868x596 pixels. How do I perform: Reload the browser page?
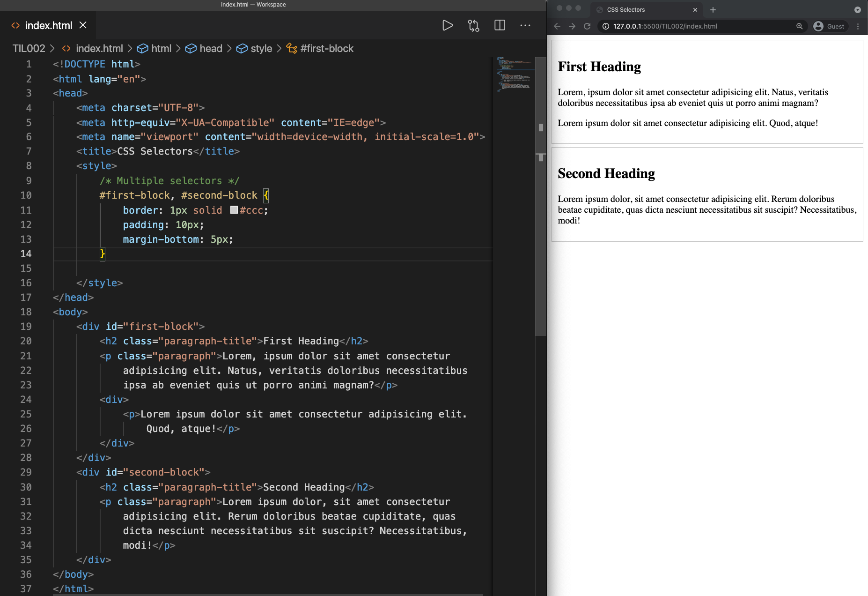587,26
